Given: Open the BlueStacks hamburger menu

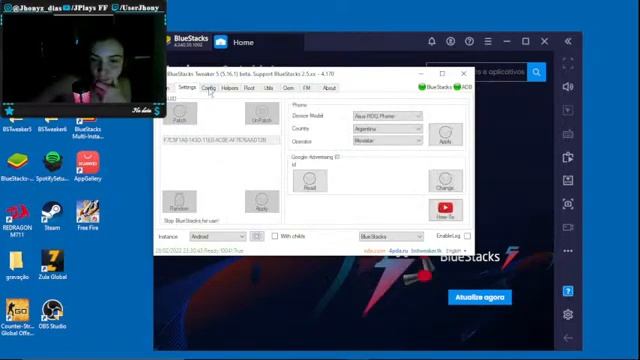Looking at the screenshot, I should click(488, 42).
